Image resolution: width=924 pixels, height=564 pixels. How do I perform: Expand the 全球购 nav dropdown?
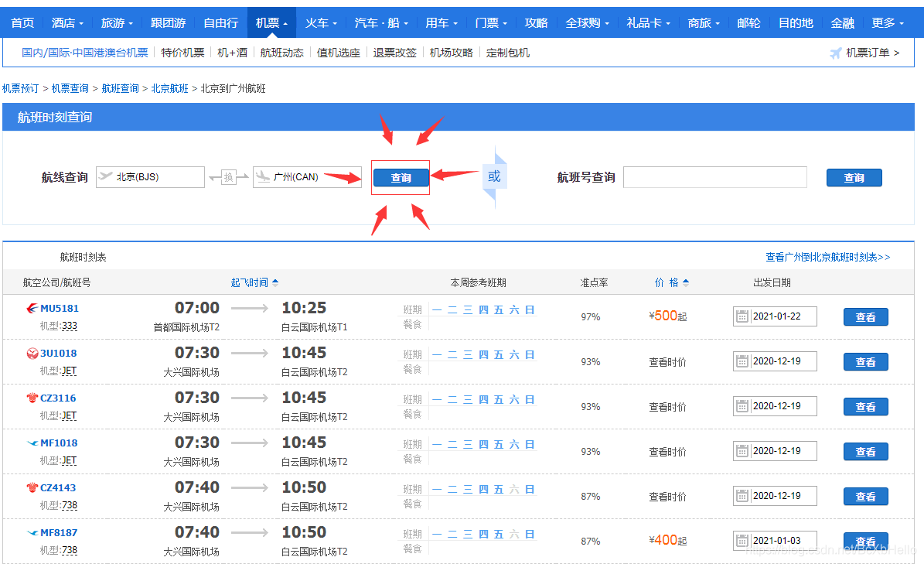point(587,23)
